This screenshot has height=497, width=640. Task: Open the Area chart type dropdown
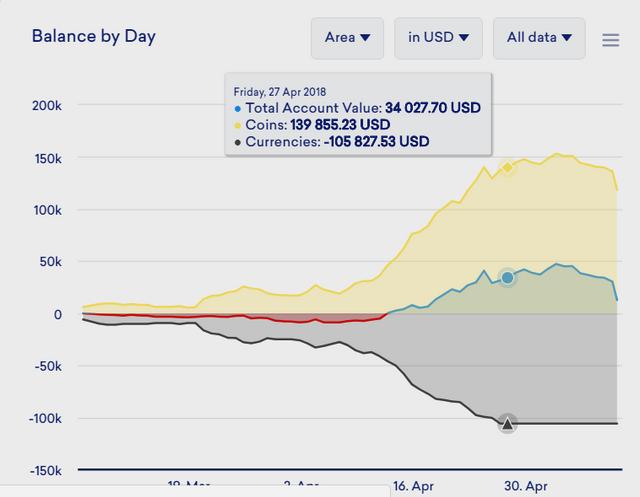[x=347, y=38]
